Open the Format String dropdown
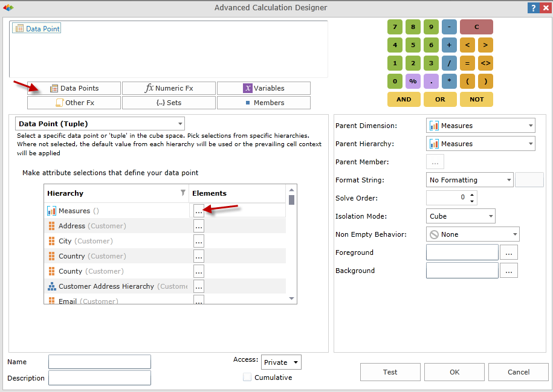This screenshot has height=392, width=553. pyautogui.click(x=470, y=180)
